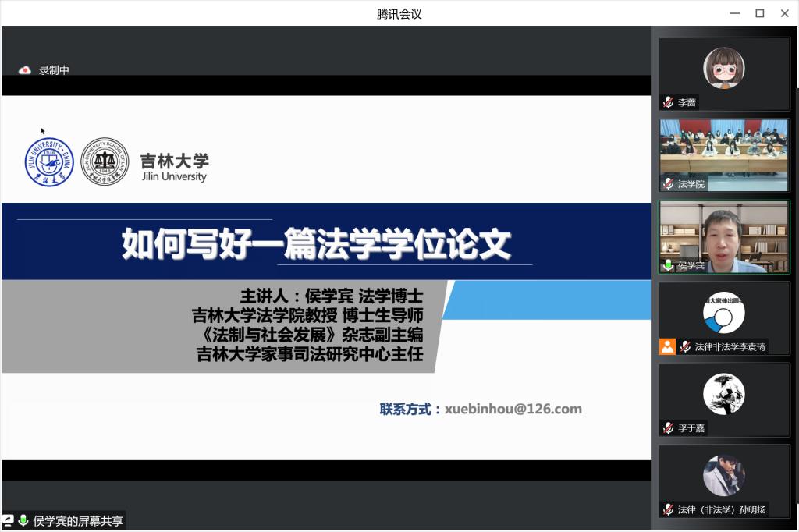The height and width of the screenshot is (532, 799).
Task: Click muted mic icon next to 孙明扬
Action: coord(668,509)
